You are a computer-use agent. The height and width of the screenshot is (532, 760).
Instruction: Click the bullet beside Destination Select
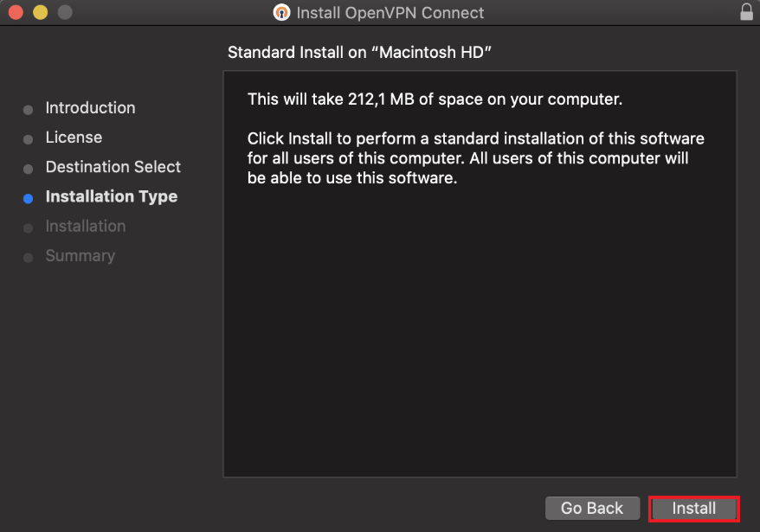pos(28,169)
